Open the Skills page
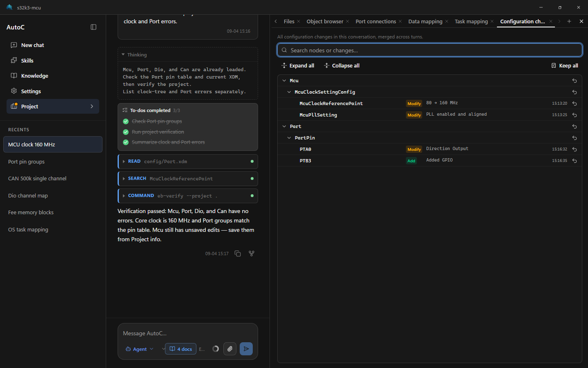Image resolution: width=588 pixels, height=368 pixels. point(53,61)
